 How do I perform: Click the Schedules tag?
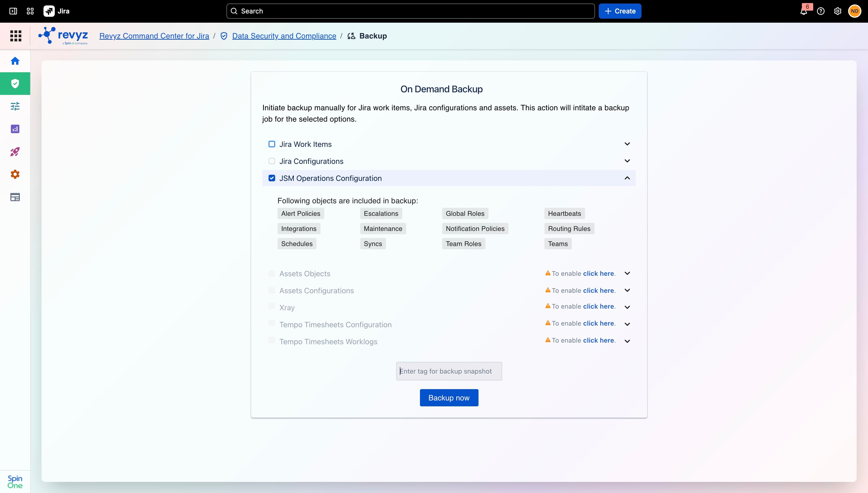pos(297,244)
